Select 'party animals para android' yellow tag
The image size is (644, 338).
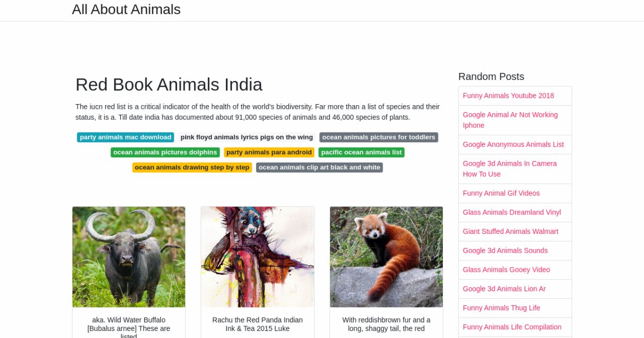click(x=269, y=152)
